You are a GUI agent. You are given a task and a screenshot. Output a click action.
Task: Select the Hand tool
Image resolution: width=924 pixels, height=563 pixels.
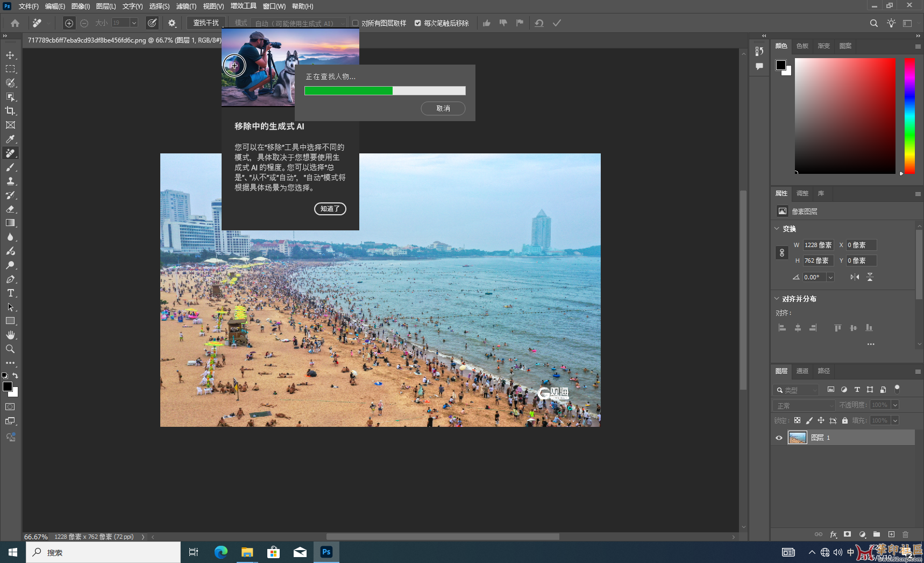(10, 335)
